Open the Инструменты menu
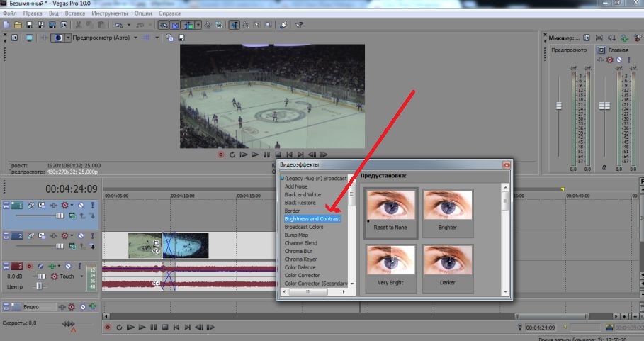 110,13
